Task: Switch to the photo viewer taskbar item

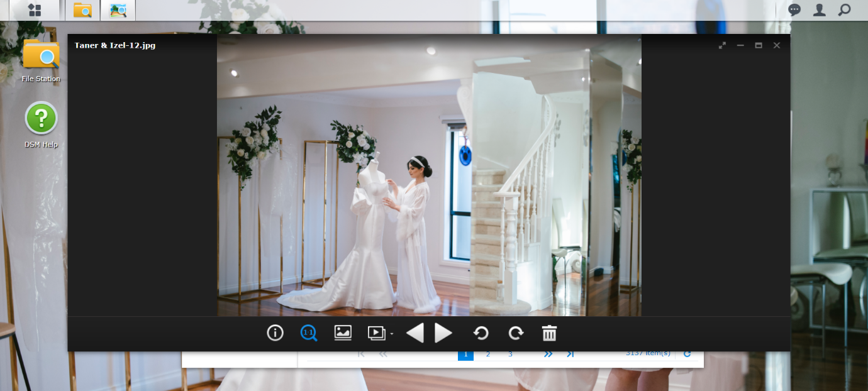Action: point(118,10)
